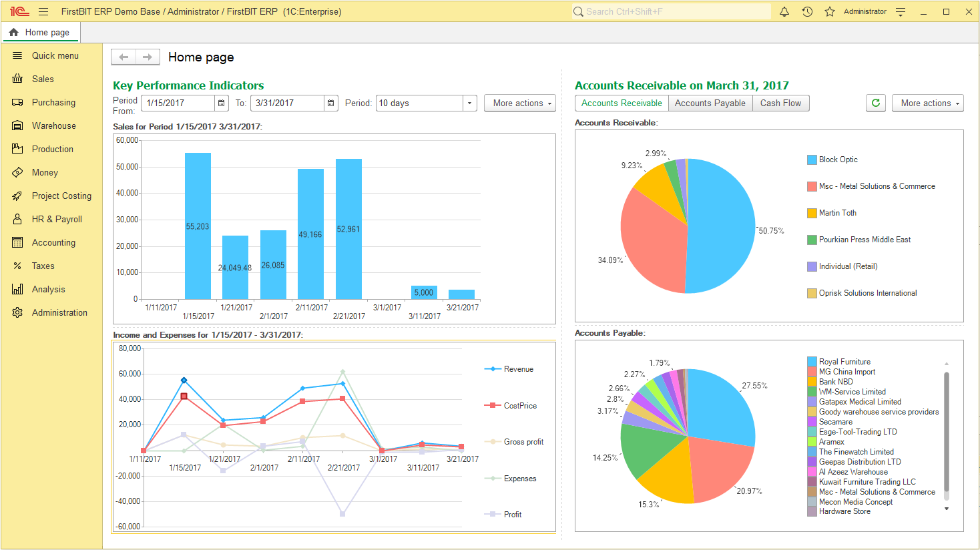Open the history clock icon
The image size is (980, 550).
tap(807, 11)
